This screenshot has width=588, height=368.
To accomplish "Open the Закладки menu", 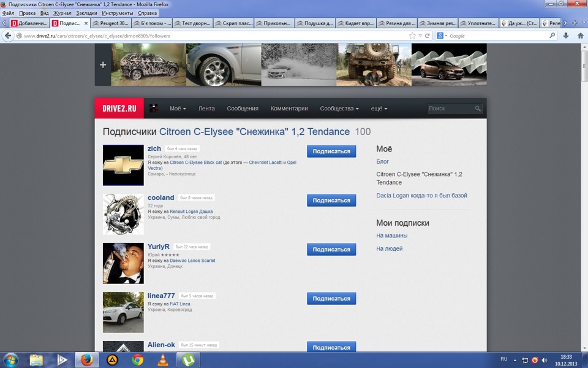I will 86,13.
